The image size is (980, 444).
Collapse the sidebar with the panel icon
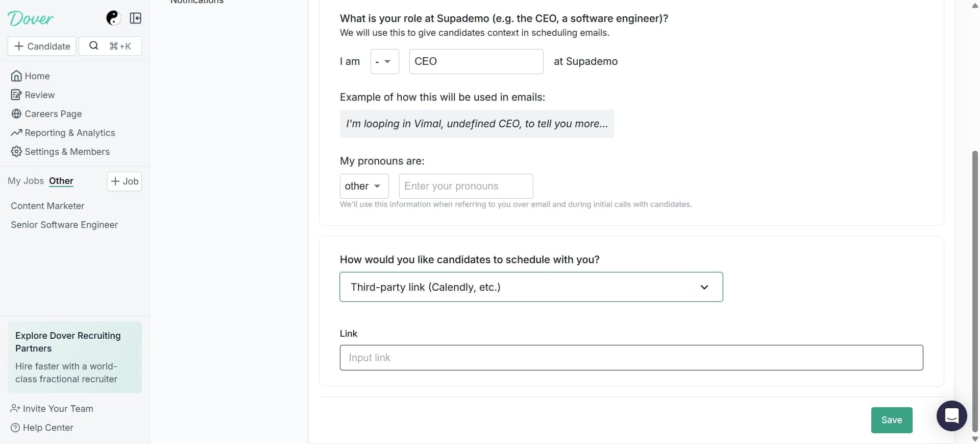135,18
